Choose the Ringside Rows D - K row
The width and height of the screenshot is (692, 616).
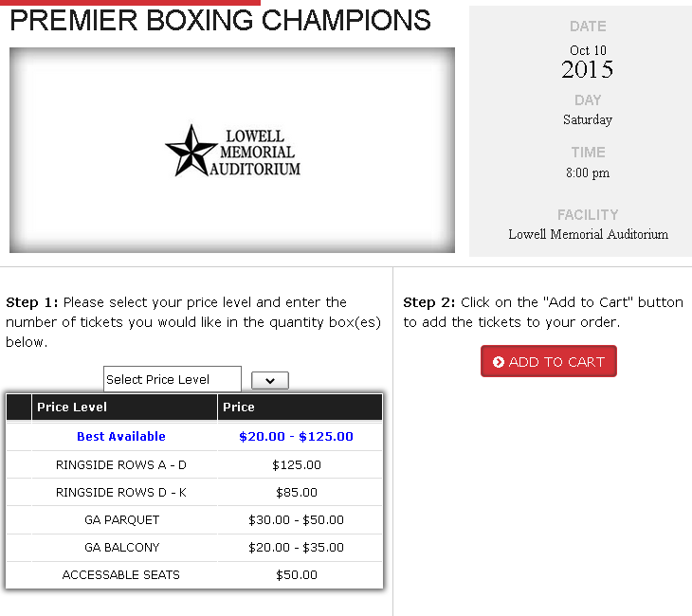(x=194, y=492)
